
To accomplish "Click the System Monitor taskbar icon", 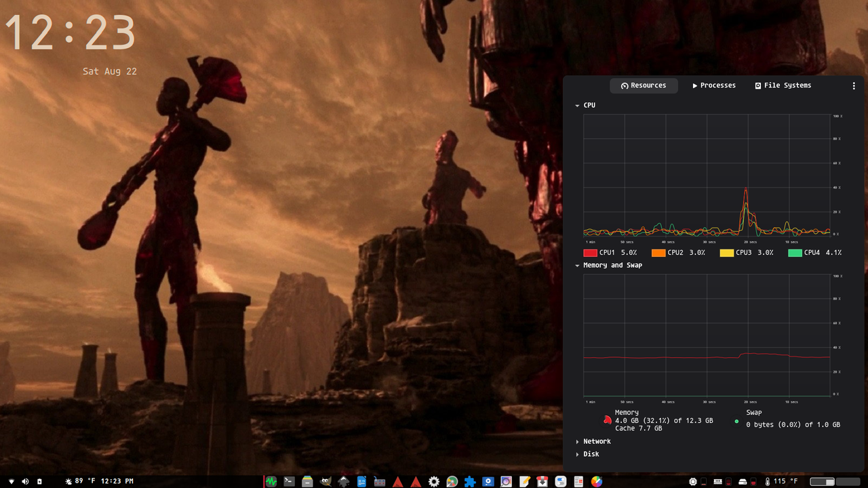I will (271, 481).
